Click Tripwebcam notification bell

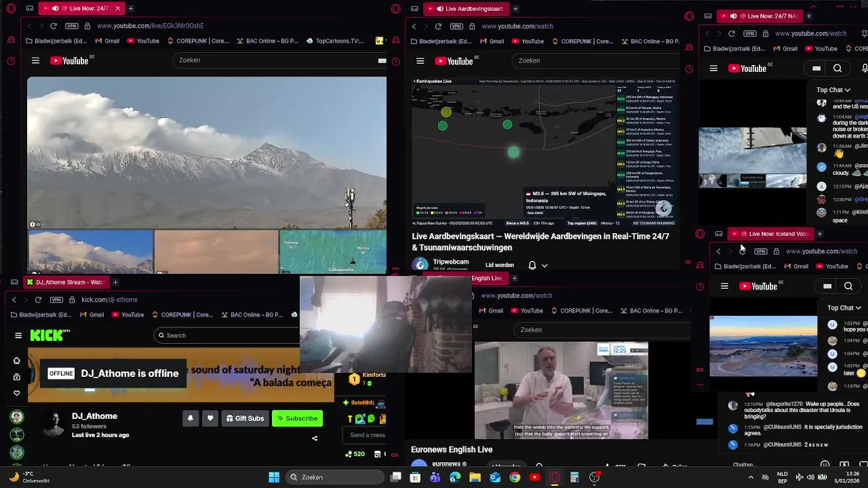tap(532, 266)
